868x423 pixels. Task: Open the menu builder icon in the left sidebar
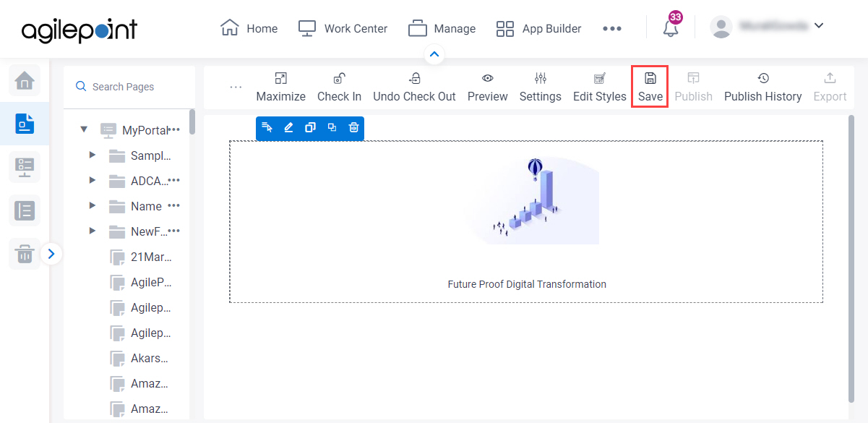coord(25,167)
